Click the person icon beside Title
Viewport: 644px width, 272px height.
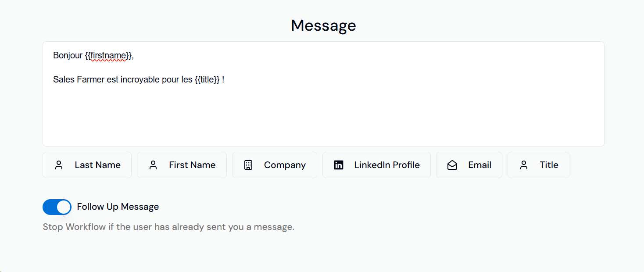pyautogui.click(x=524, y=165)
